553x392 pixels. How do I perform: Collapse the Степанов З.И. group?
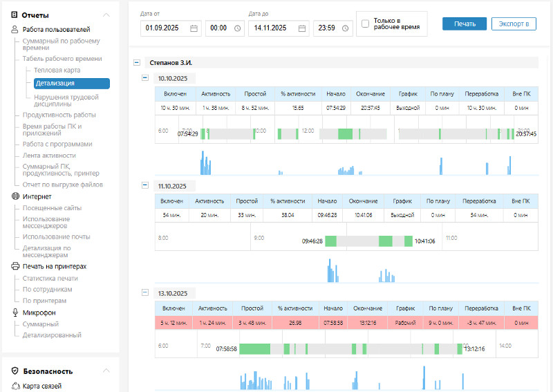pos(136,62)
